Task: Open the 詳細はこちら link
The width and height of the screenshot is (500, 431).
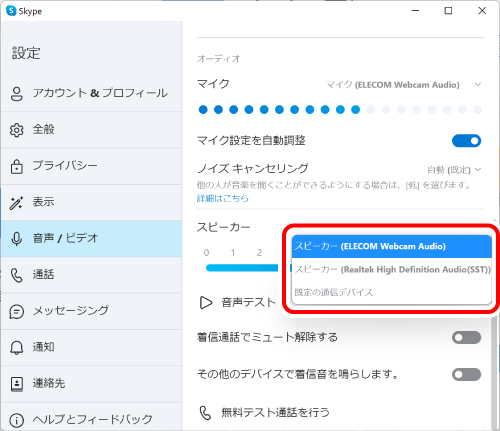Action: coord(223,198)
